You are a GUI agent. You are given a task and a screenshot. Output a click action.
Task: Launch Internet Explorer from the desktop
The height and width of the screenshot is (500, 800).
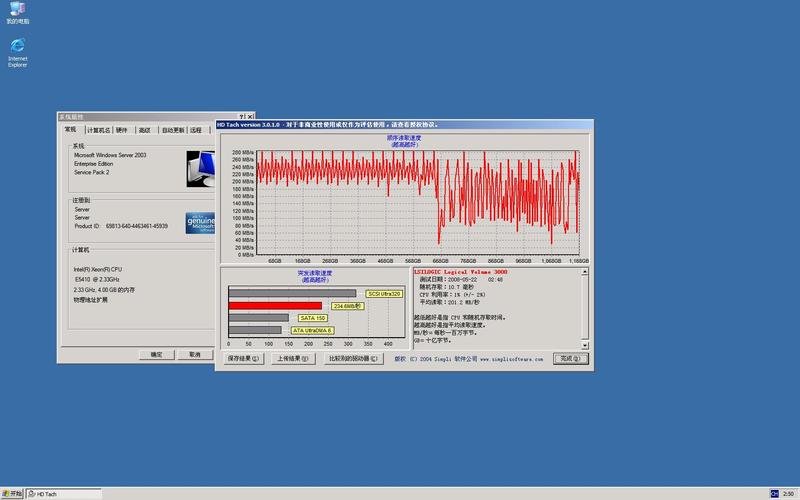[x=17, y=52]
